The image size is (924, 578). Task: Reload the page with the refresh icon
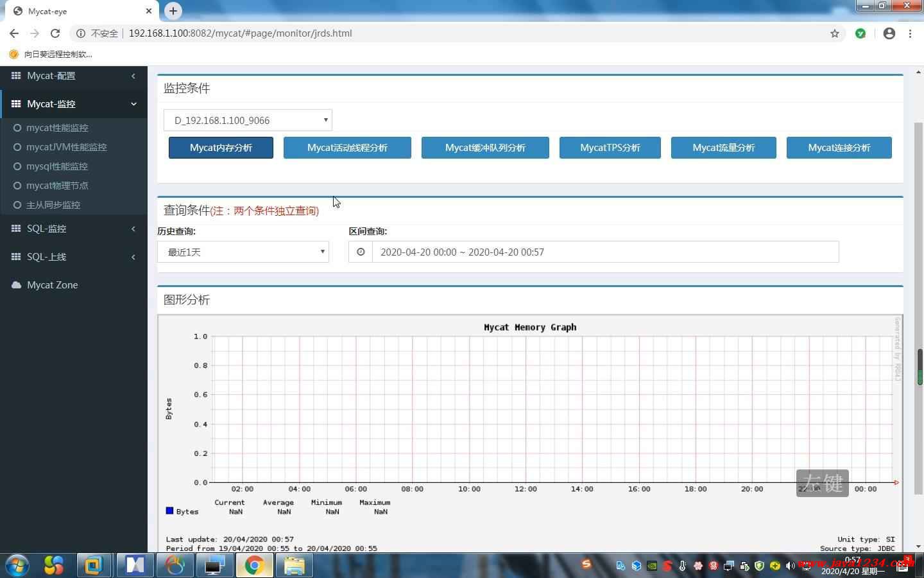tap(55, 33)
